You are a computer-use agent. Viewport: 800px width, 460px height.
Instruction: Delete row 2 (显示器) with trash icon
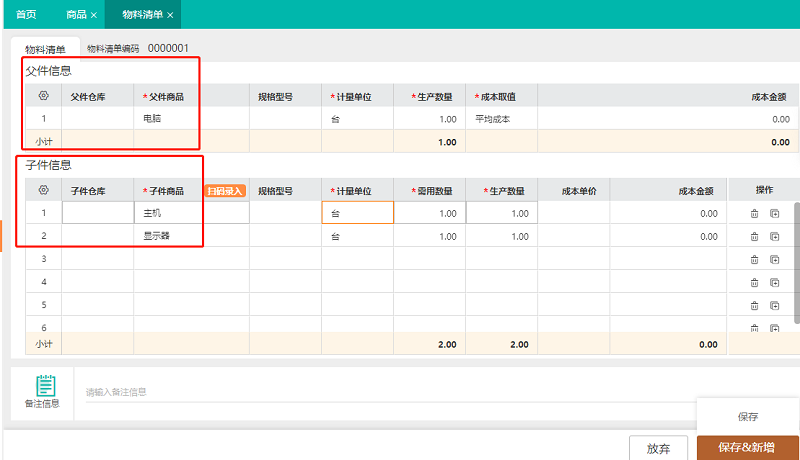click(x=755, y=237)
